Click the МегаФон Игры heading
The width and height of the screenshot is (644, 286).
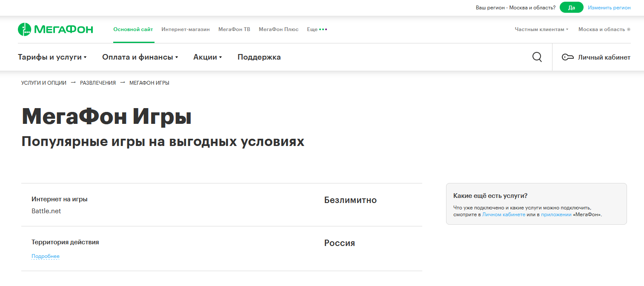point(106,117)
